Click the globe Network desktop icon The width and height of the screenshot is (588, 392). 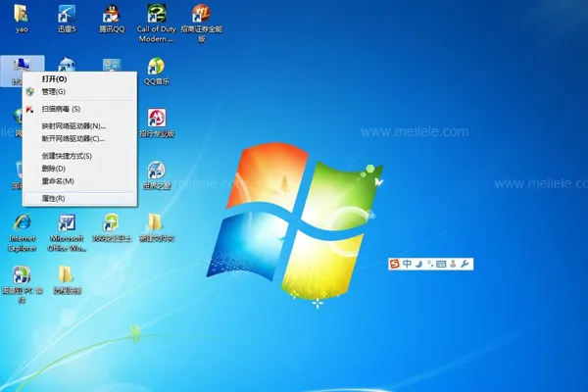tap(18, 116)
